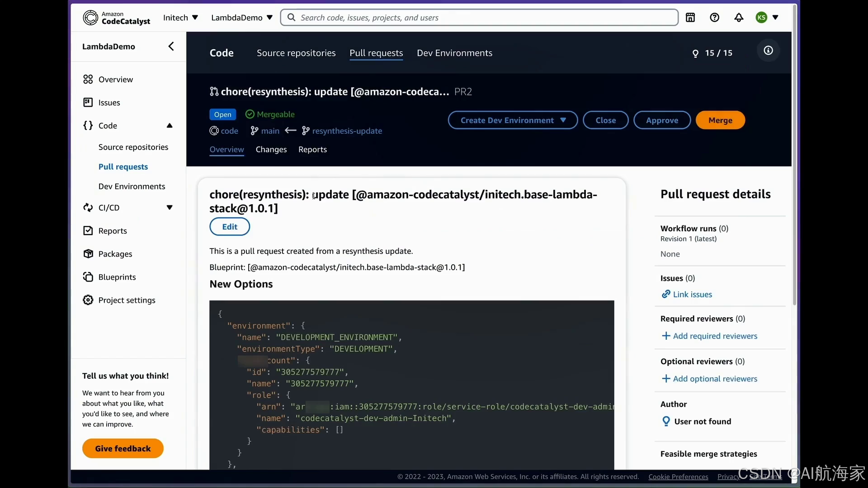Click the lightbulb 15 / 15 indicator
Viewport: 868px width, 488px height.
712,53
